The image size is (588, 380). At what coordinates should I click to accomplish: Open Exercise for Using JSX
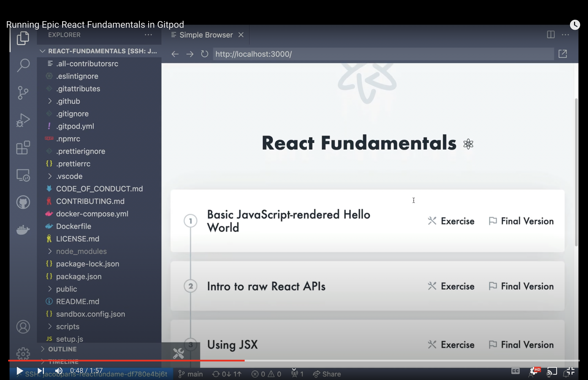451,345
